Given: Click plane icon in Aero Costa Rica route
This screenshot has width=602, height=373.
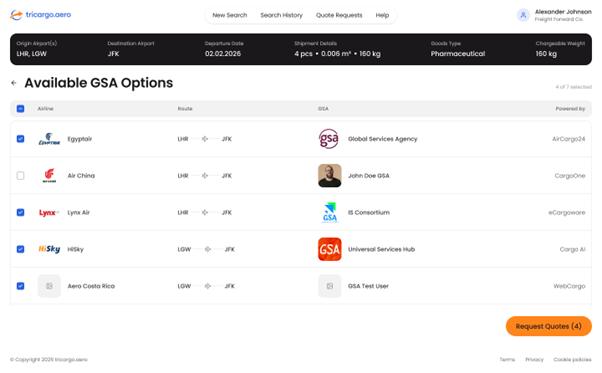Looking at the screenshot, I should point(208,286).
